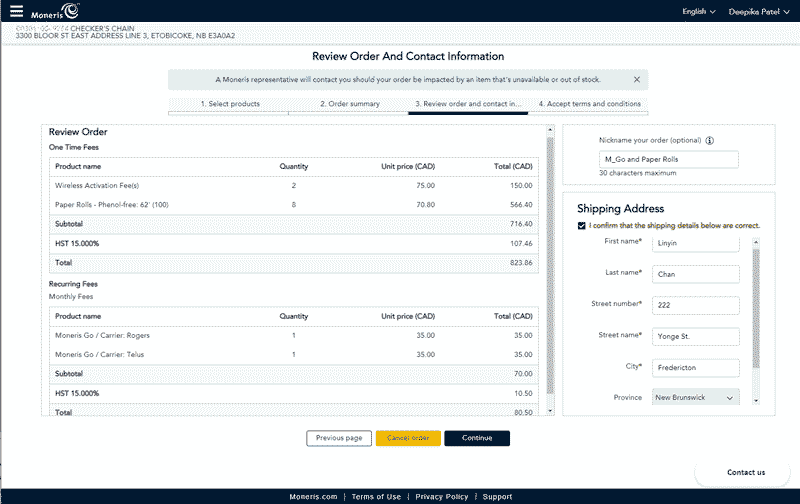The height and width of the screenshot is (504, 800).
Task: Click the Previous page button
Action: tap(339, 438)
